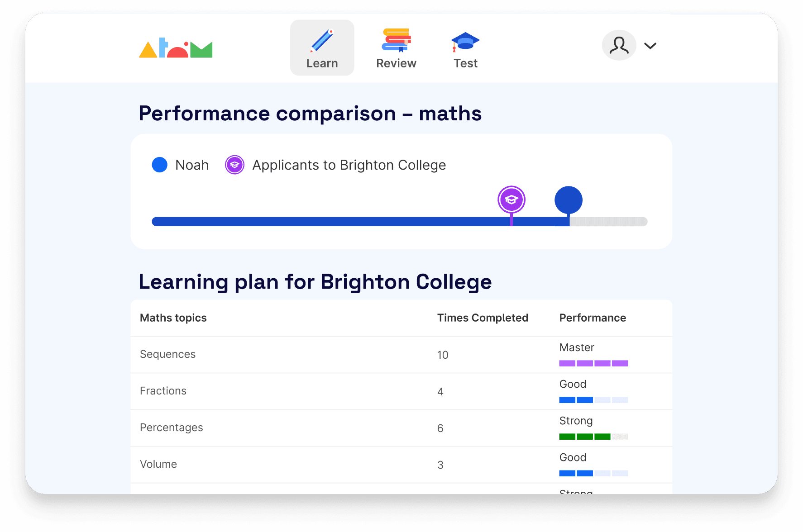The image size is (803, 532).
Task: Click the purple graduation cap marker on the progress bar
Action: tap(511, 199)
